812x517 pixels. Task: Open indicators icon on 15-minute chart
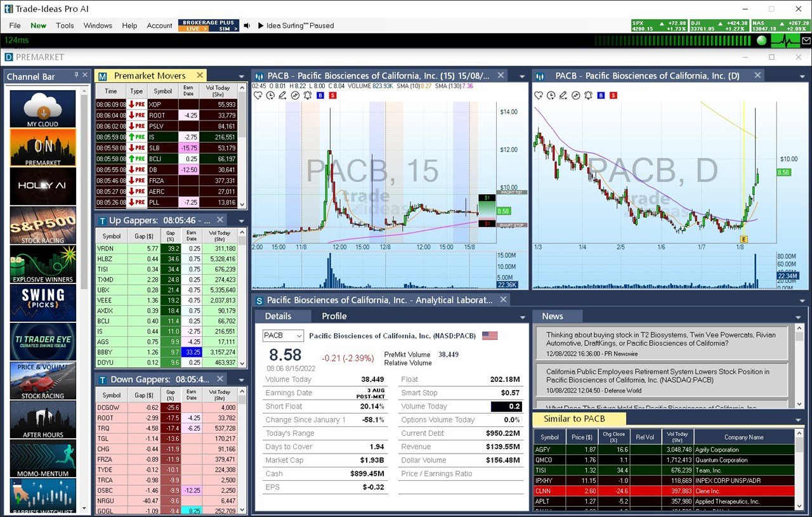(294, 96)
